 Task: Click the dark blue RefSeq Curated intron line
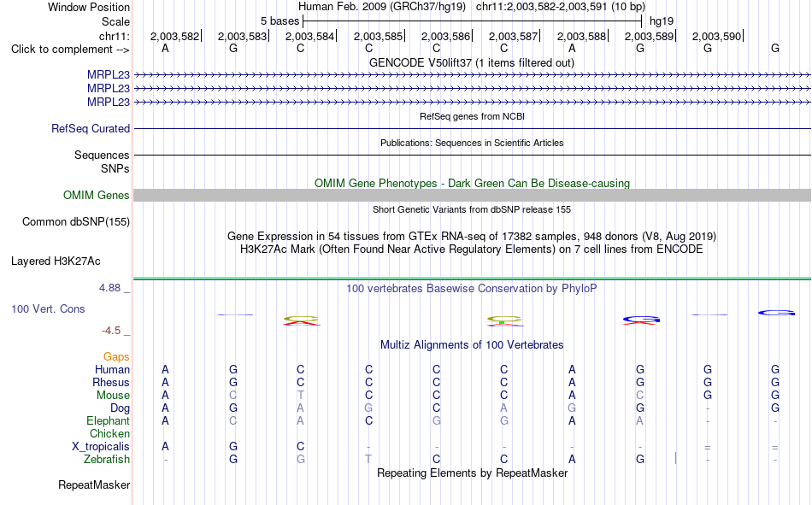click(x=472, y=128)
